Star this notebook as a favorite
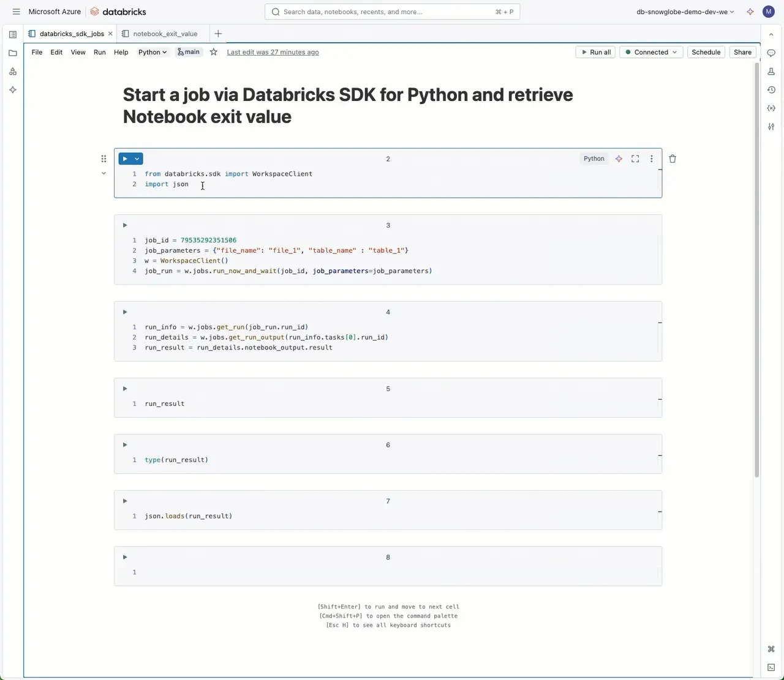 click(x=213, y=52)
